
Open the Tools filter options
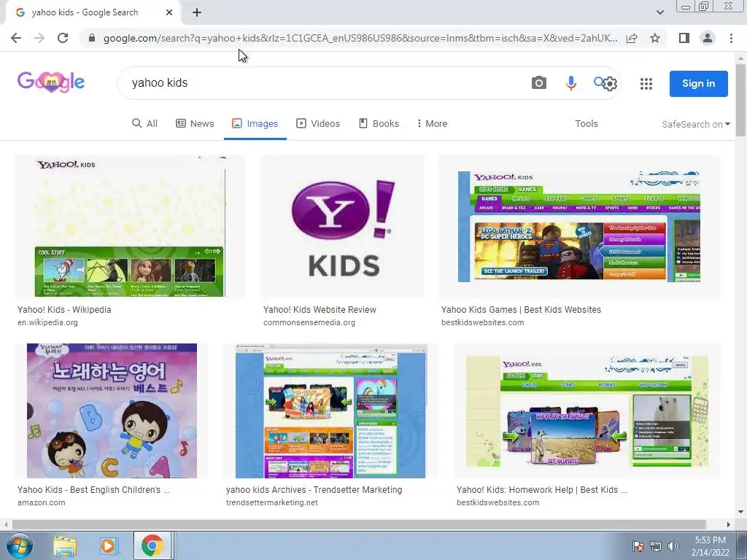[x=586, y=123]
